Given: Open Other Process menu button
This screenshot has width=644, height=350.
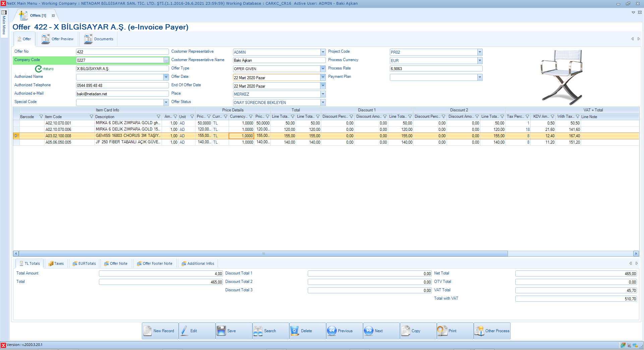Looking at the screenshot, I should point(492,331).
